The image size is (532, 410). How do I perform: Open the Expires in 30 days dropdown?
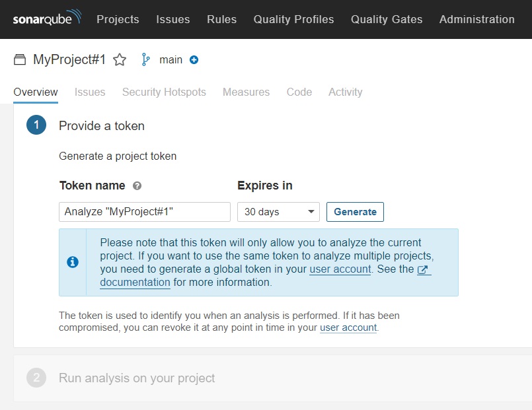[278, 212]
